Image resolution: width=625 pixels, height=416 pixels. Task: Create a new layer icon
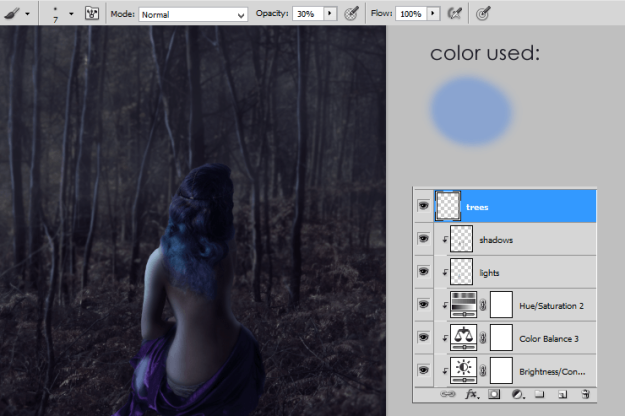click(x=562, y=394)
